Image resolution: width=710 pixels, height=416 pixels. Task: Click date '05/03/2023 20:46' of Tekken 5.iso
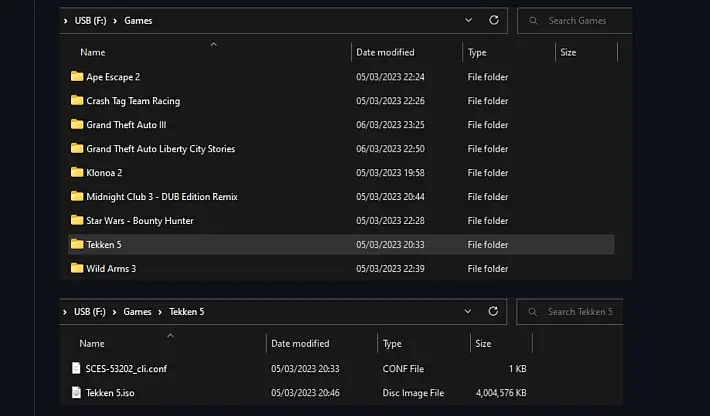[305, 392]
